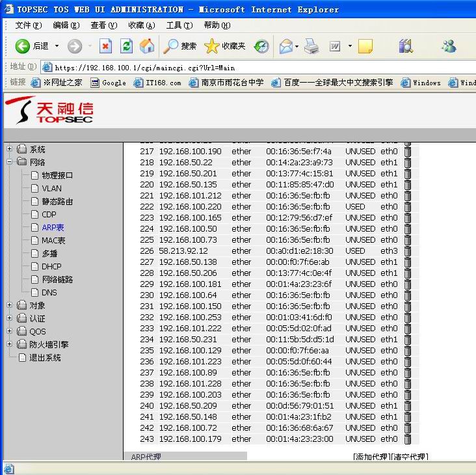Select 静态路由 in the navigation tree
This screenshot has height=475, width=476.
coord(57,201)
